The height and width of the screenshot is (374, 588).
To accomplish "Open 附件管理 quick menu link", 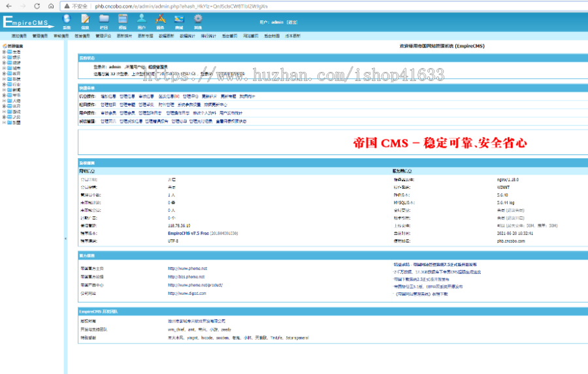I will (x=166, y=105).
